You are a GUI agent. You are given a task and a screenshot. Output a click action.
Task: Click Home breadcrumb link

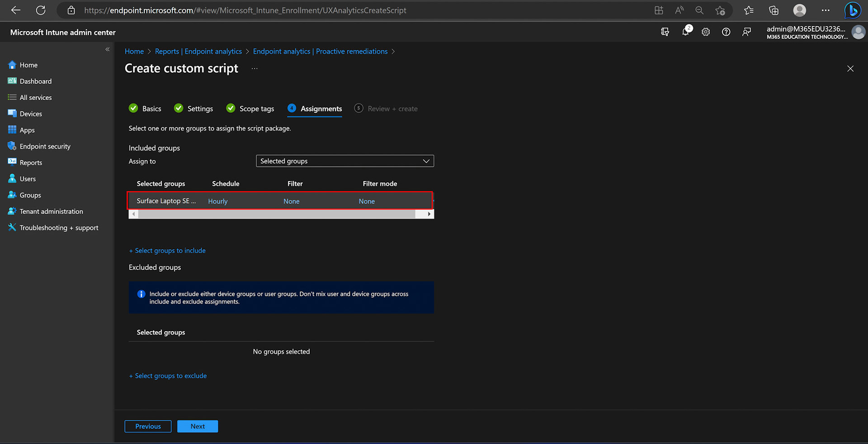[134, 51]
